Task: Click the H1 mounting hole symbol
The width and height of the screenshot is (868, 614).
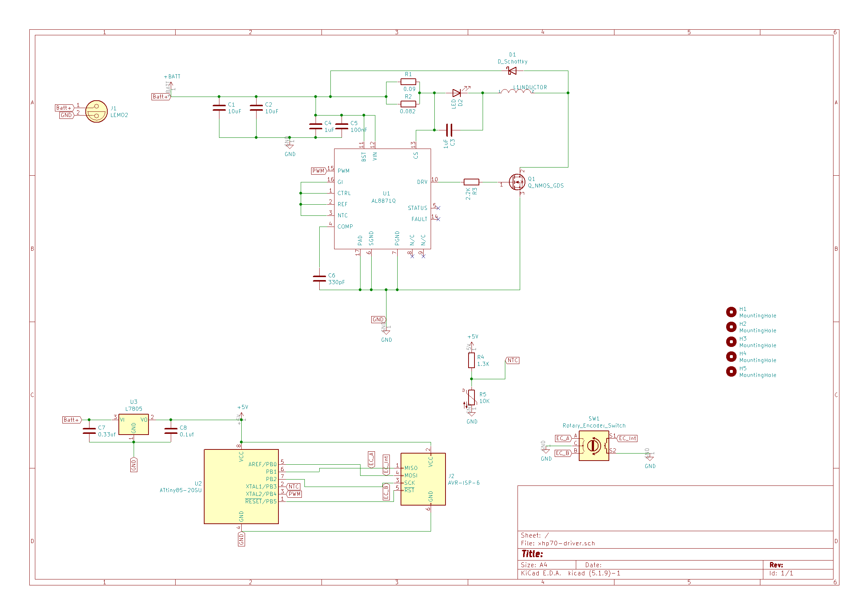Action: click(x=731, y=312)
